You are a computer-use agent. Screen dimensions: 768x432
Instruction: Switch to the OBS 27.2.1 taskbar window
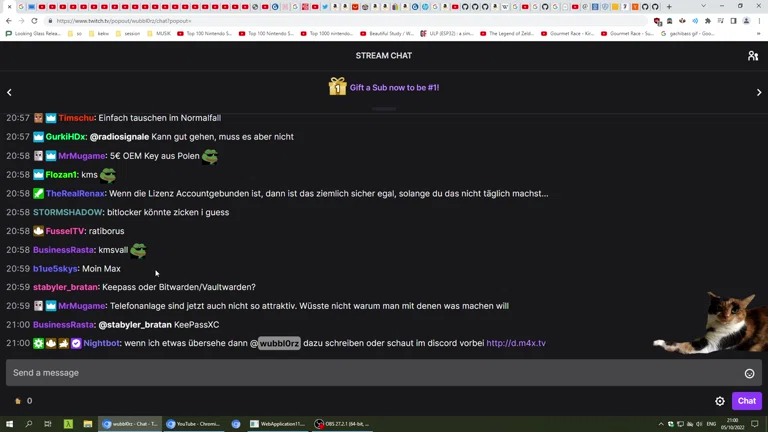[x=342, y=424]
